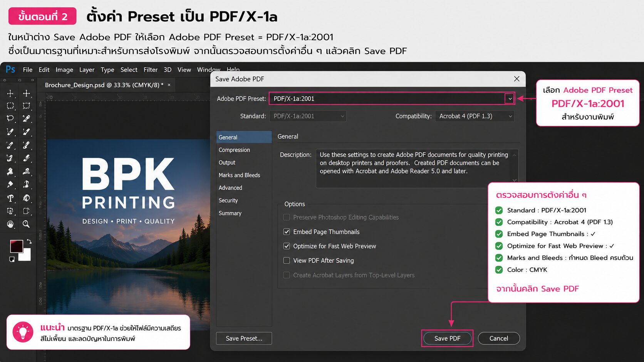Uncheck Optimize for Fast Web Preview
This screenshot has height=362, width=644.
point(287,246)
